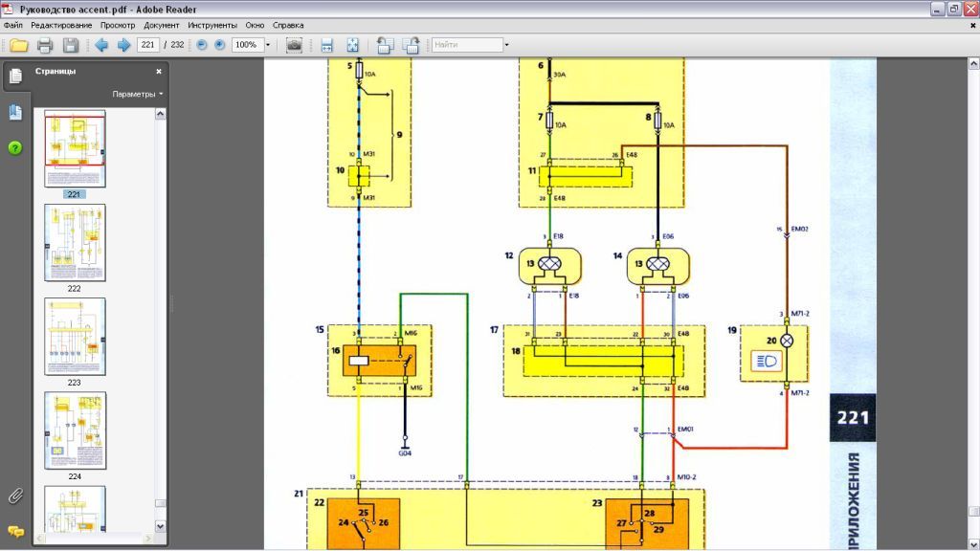Open the Find options dropdown arrow
The width and height of the screenshot is (980, 551).
click(x=506, y=45)
